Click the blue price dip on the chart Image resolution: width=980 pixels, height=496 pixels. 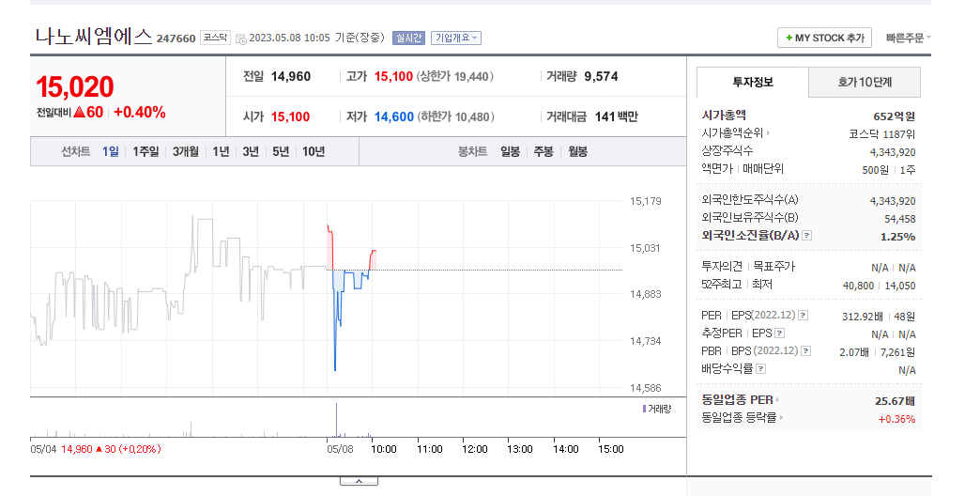tap(335, 332)
